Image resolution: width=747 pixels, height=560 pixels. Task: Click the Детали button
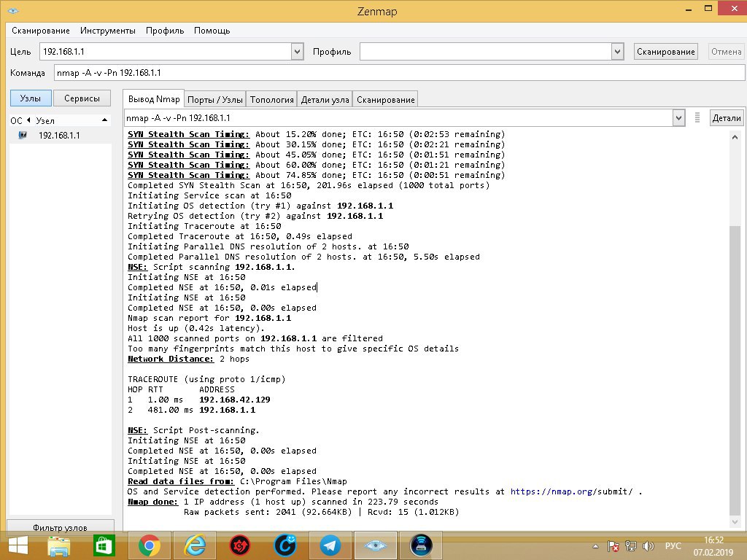[726, 117]
